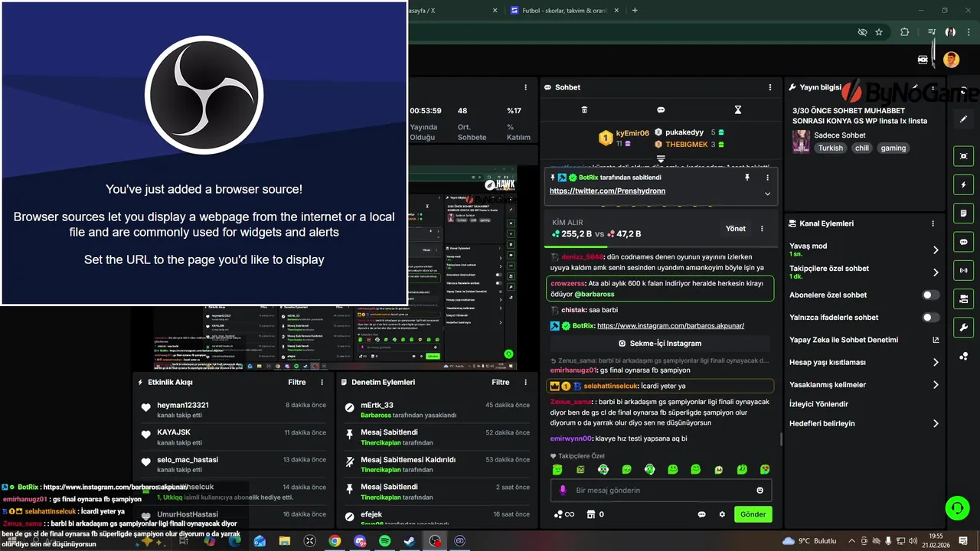Toggle Yalnızca ifadelerle sohbet switch
This screenshot has height=551, width=980.
930,317
